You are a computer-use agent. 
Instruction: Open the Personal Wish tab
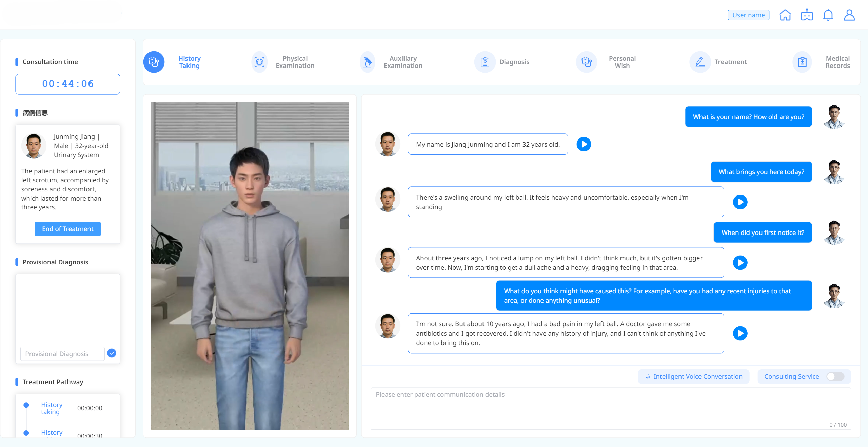coord(622,62)
